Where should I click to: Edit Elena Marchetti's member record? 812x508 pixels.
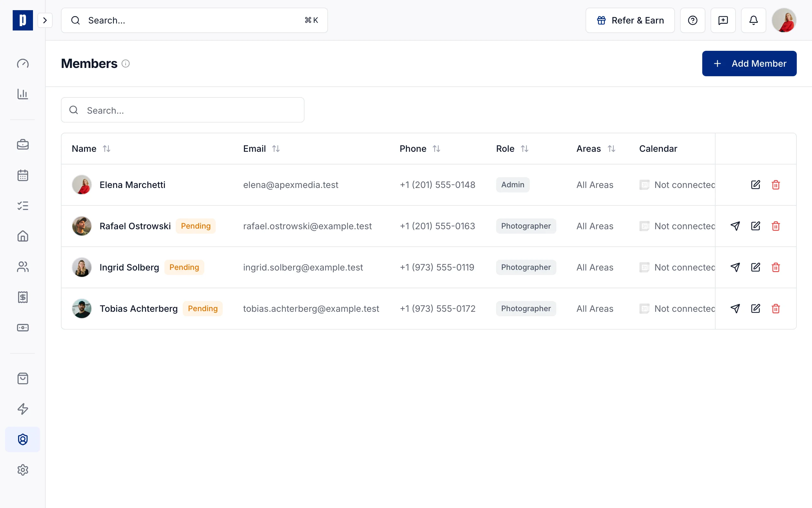(x=755, y=185)
